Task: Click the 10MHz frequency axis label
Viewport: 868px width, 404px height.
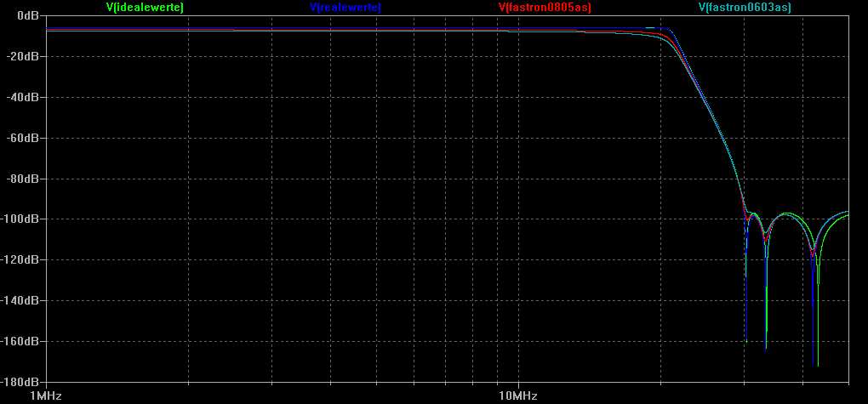Action: pyautogui.click(x=518, y=396)
